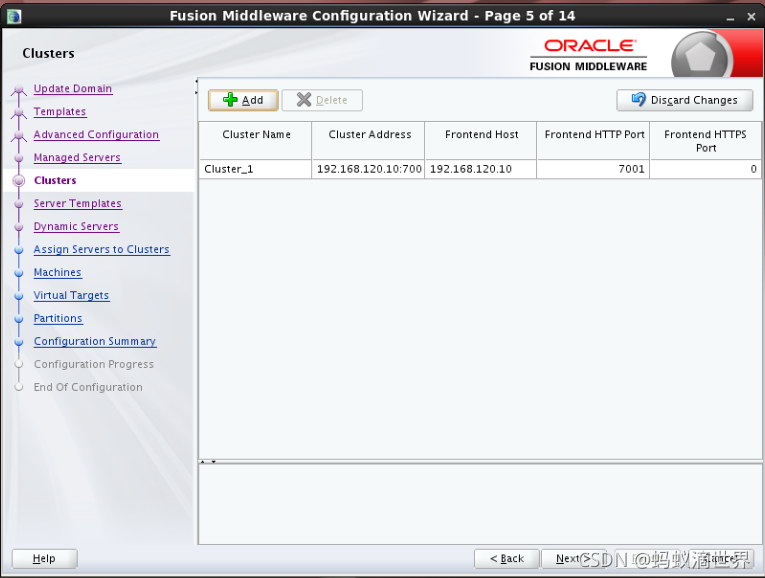Go to Machines step
Viewport: 765px width, 578px height.
(58, 272)
